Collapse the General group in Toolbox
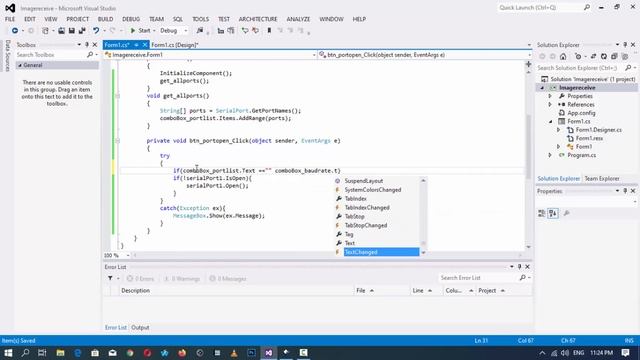 point(20,65)
